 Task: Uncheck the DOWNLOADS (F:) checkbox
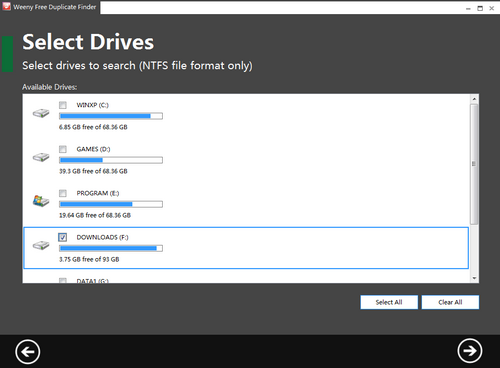(x=63, y=237)
